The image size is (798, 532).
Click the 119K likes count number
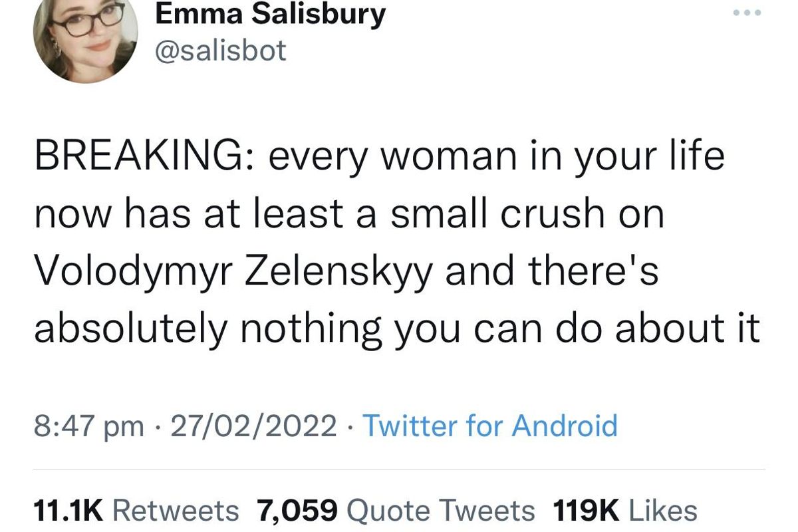586,511
